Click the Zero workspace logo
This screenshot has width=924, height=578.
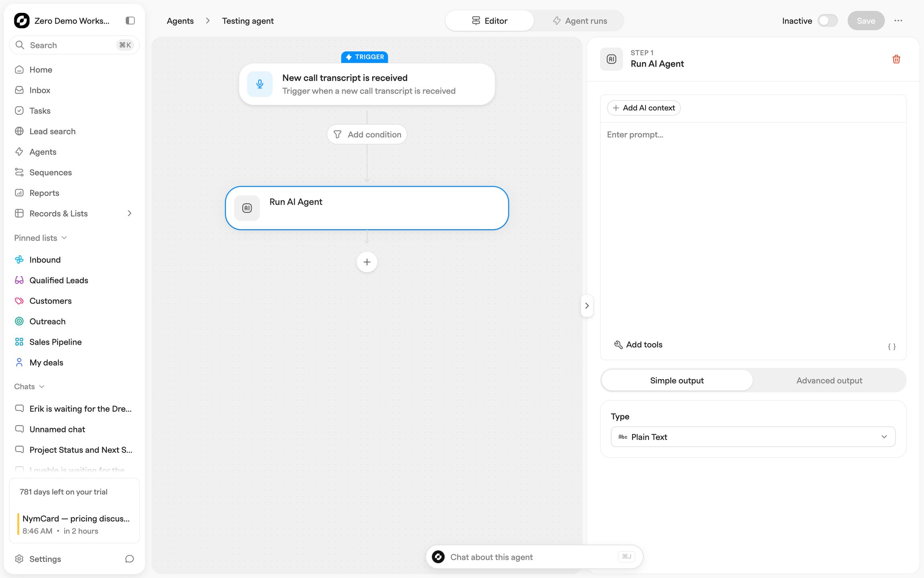[22, 20]
